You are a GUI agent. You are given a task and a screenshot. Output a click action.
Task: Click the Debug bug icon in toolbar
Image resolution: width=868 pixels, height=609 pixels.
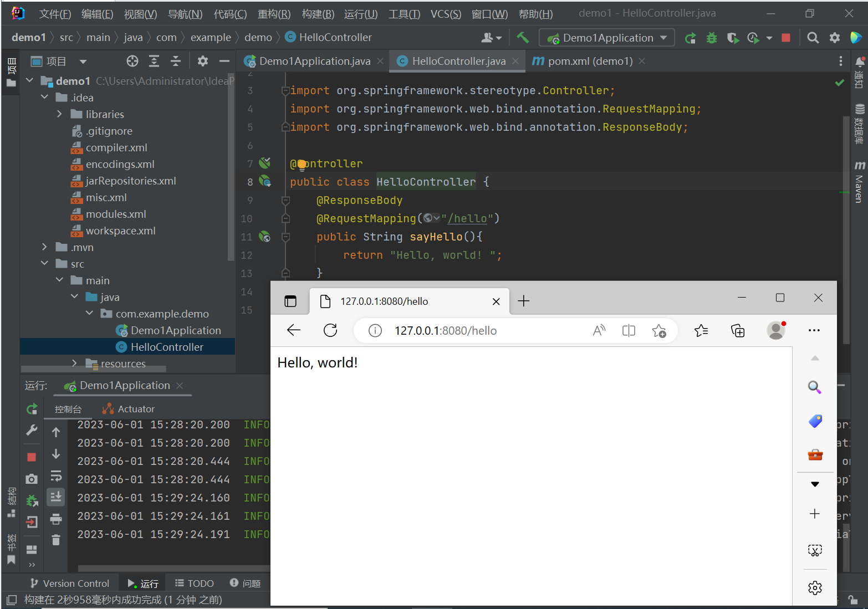[x=711, y=38]
